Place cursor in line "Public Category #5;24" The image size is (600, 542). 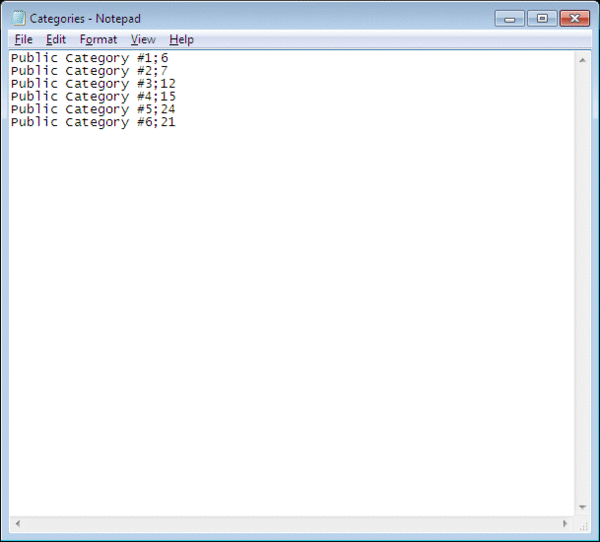93,109
